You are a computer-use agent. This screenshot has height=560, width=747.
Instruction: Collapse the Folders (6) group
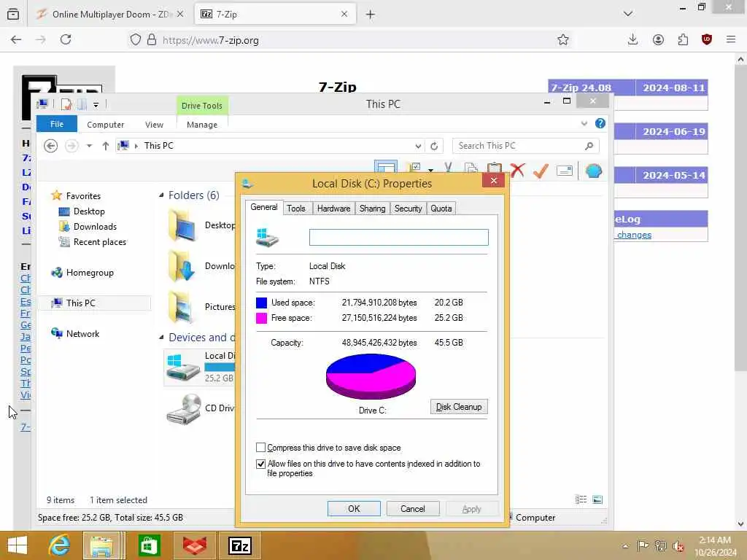161,195
